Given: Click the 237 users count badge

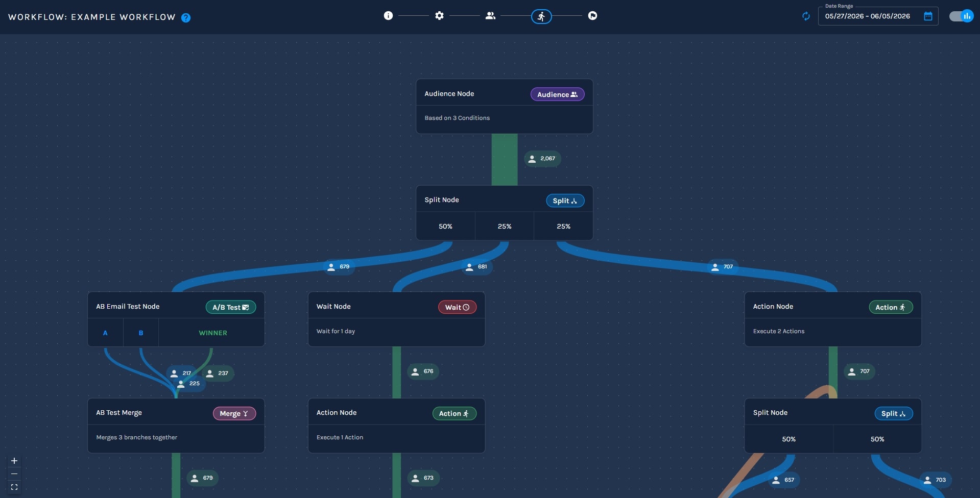Looking at the screenshot, I should point(218,373).
